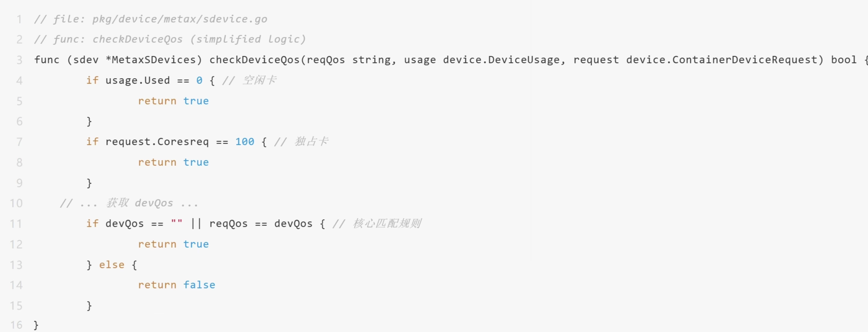Click line number 1 in gutter
This screenshot has width=868, height=332.
point(19,19)
